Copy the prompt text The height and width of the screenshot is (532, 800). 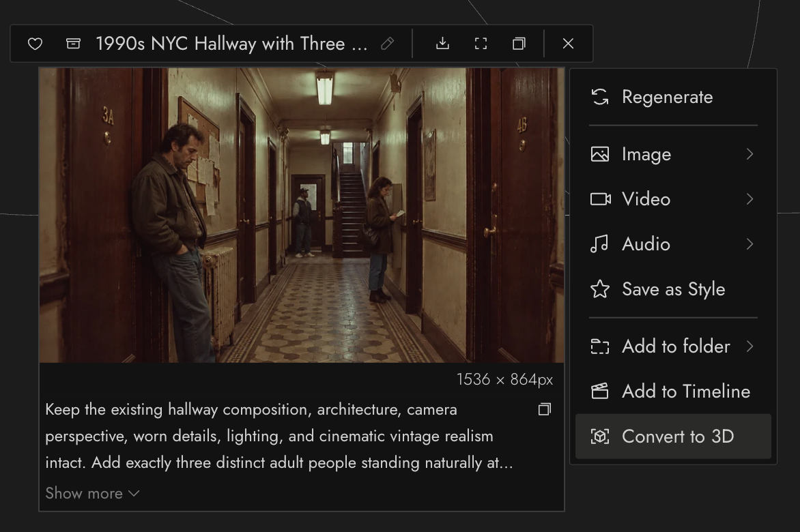[545, 409]
